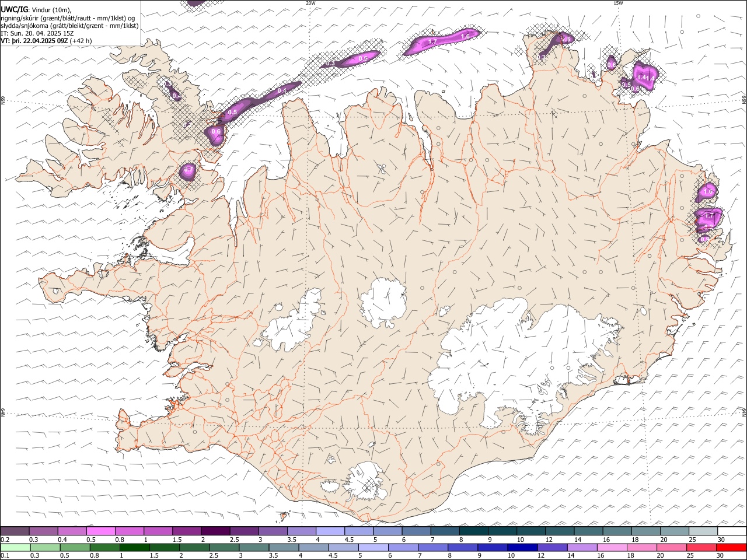Viewport: 747px width, 560px height.
Task: Click upper legend swatch between 7 and 8
Action: click(444, 531)
